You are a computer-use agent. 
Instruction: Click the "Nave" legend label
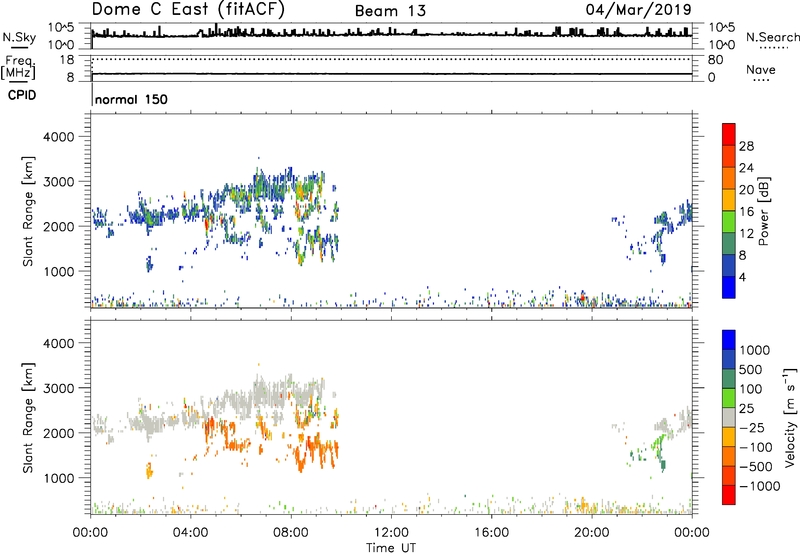pyautogui.click(x=761, y=69)
